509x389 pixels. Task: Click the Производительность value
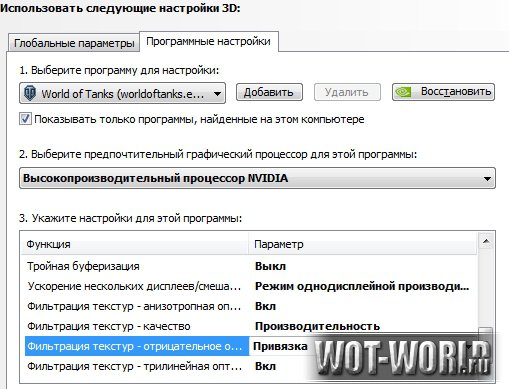point(317,326)
